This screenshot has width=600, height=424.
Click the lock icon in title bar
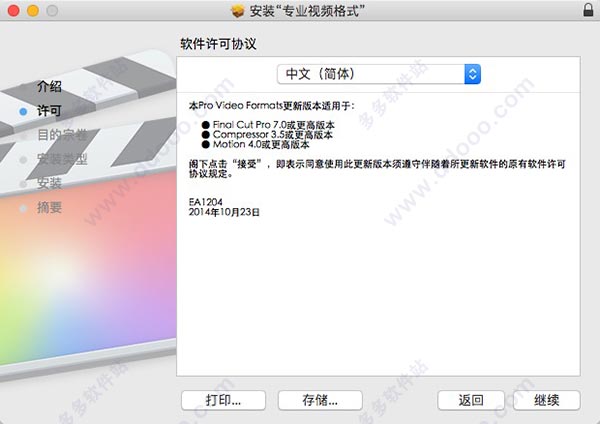click(x=588, y=10)
